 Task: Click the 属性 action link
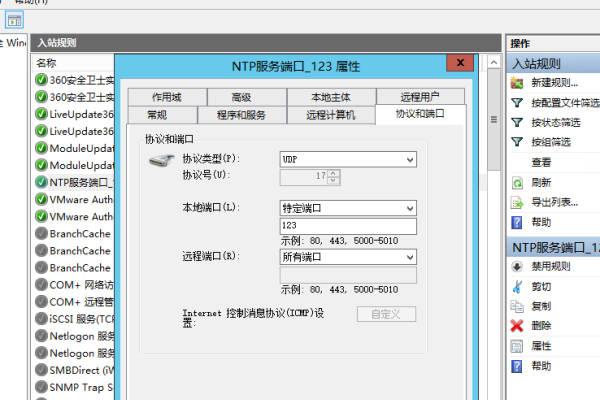541,346
